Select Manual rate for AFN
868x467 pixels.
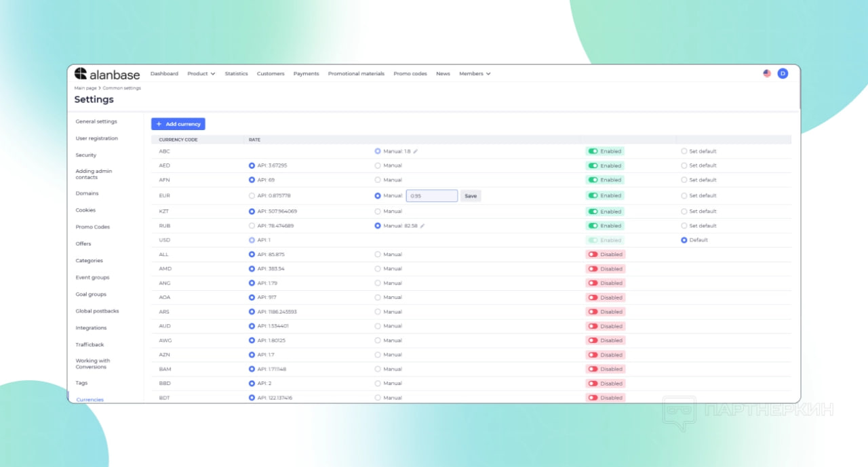[378, 180]
